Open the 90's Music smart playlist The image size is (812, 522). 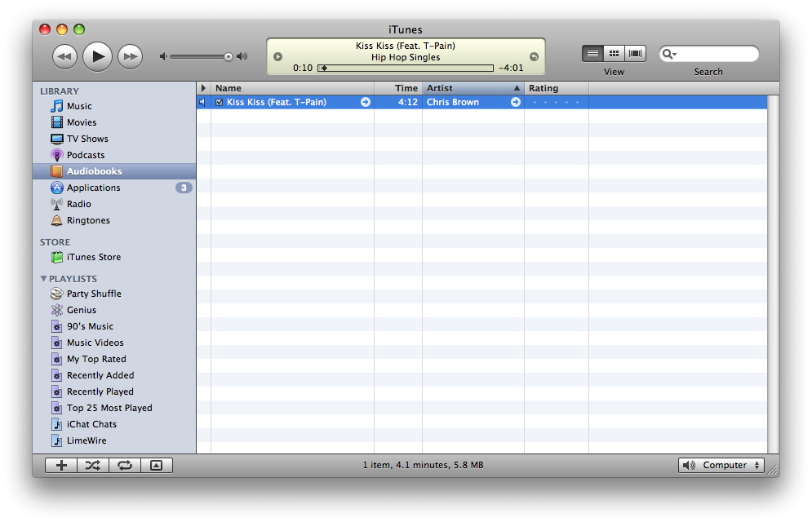[90, 326]
